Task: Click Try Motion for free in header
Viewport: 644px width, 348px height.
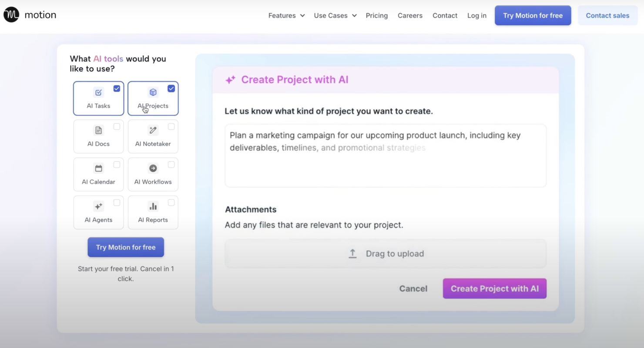Action: pyautogui.click(x=533, y=15)
